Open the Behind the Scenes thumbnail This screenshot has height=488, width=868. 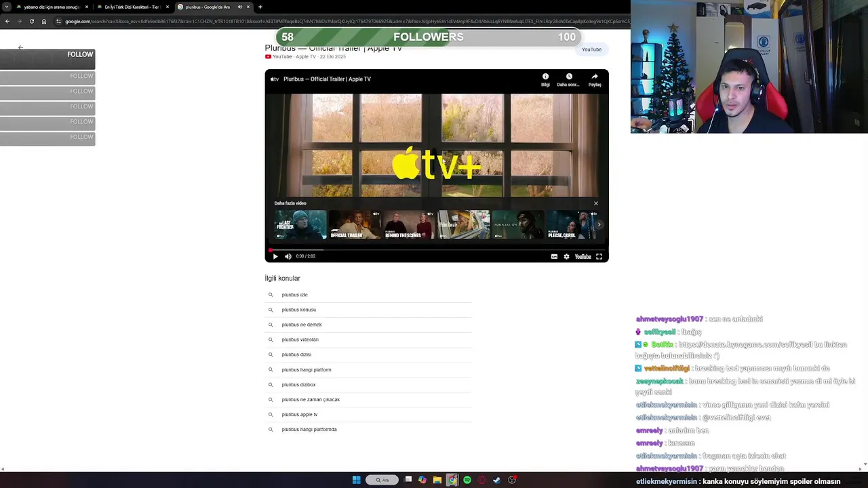tap(410, 225)
